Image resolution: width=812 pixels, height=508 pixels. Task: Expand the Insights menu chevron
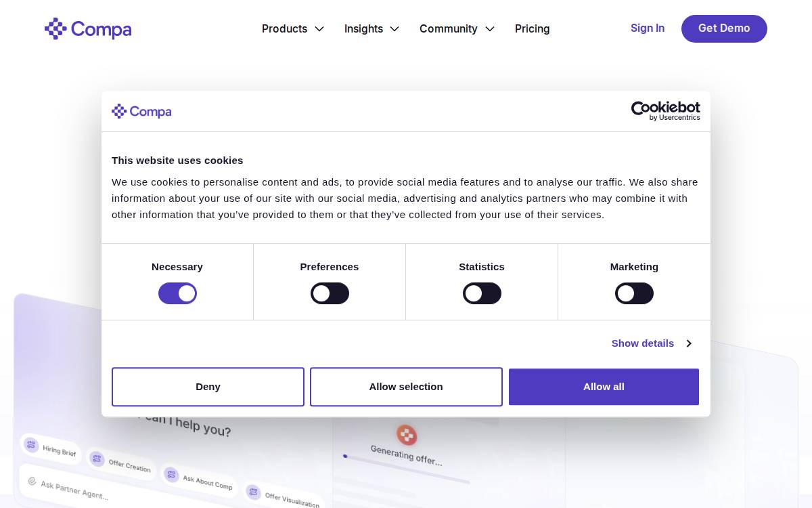[x=394, y=28]
